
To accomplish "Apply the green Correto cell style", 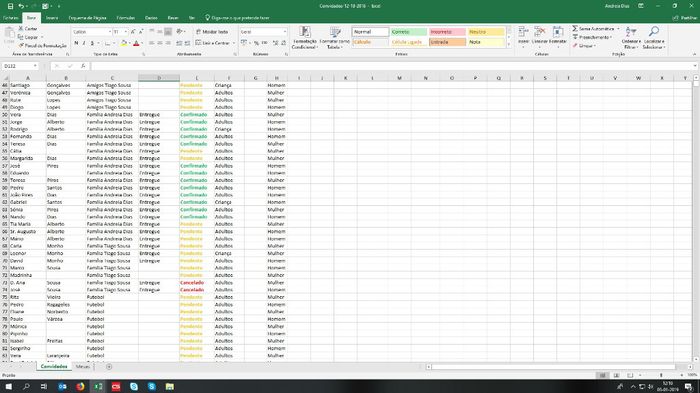I will (408, 32).
